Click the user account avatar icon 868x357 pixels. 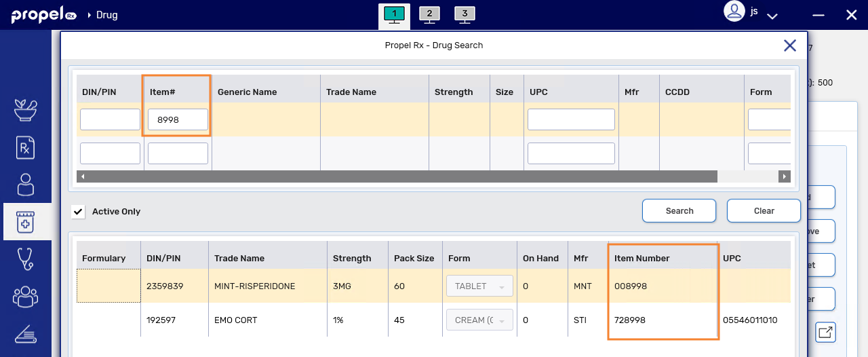(734, 12)
